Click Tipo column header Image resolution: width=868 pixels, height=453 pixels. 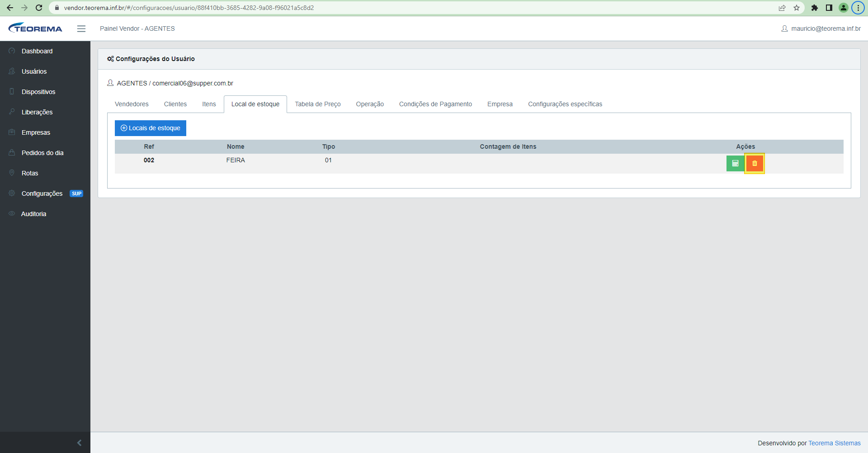329,146
